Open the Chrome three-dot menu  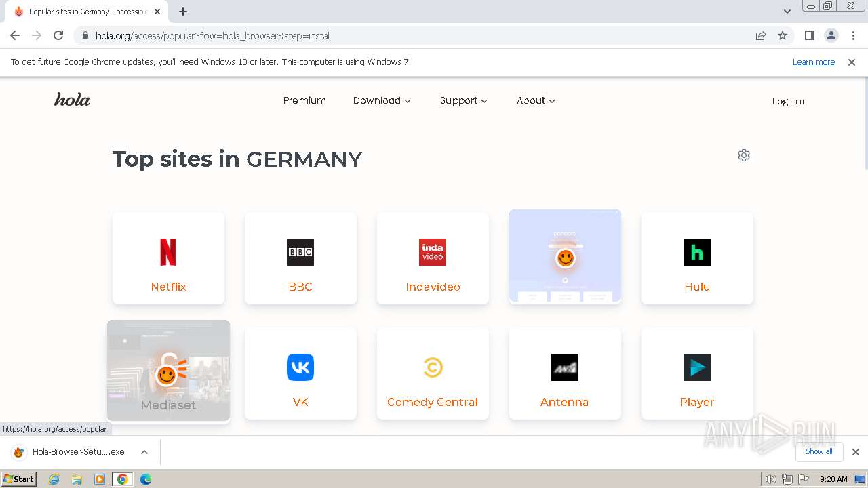click(x=854, y=35)
